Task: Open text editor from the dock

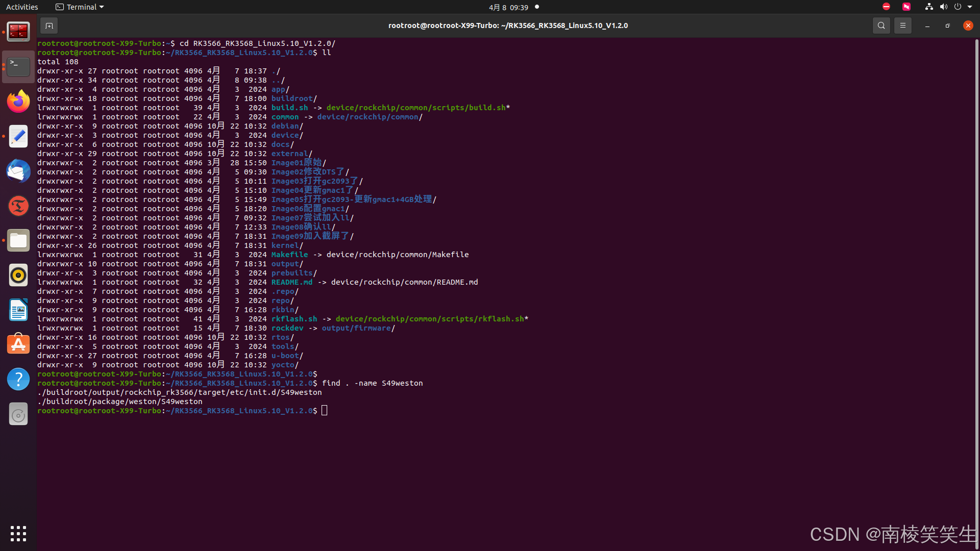Action: pyautogui.click(x=18, y=136)
